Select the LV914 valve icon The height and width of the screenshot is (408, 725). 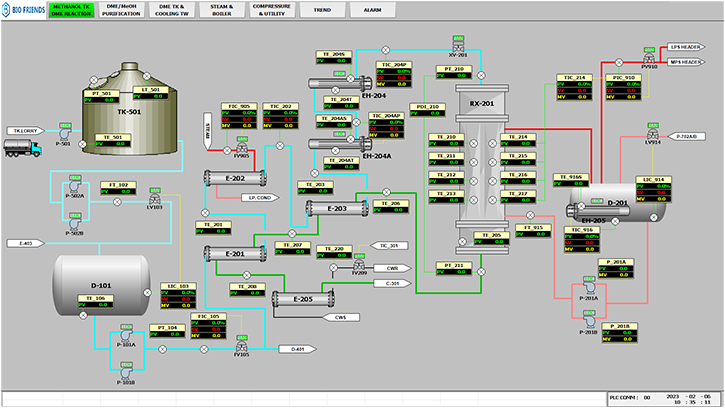coord(653,135)
